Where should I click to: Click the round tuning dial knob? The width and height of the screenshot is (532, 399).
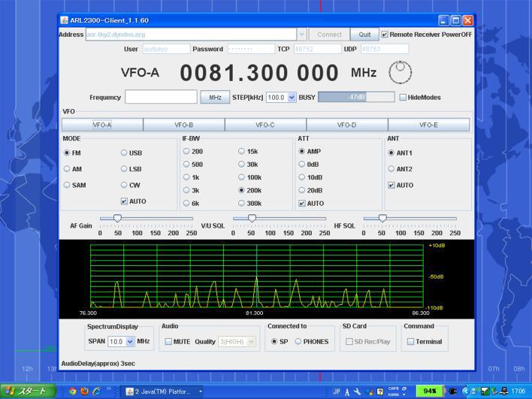point(401,72)
